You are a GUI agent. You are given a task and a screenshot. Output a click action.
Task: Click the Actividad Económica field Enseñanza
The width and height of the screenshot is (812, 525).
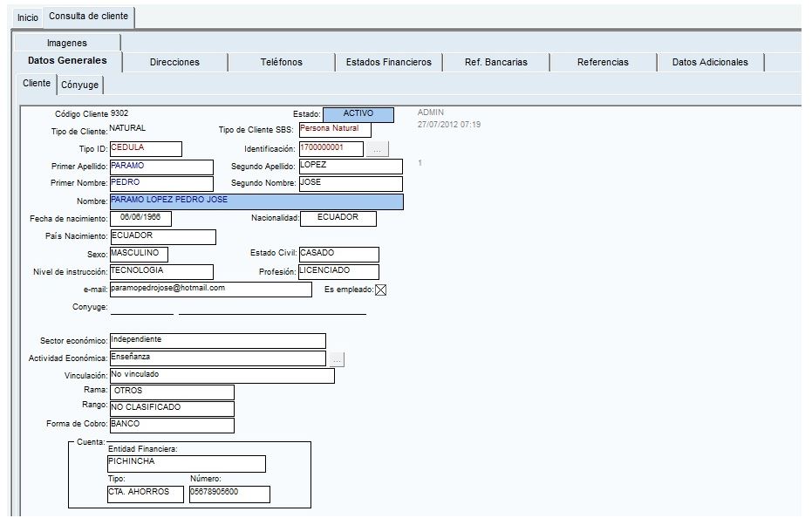pos(218,358)
